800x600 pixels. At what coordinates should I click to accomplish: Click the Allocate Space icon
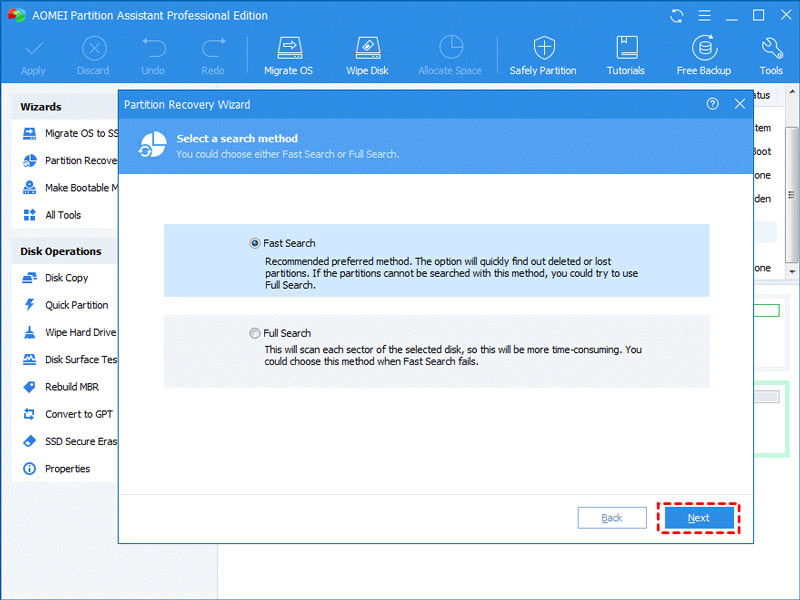coord(451,47)
